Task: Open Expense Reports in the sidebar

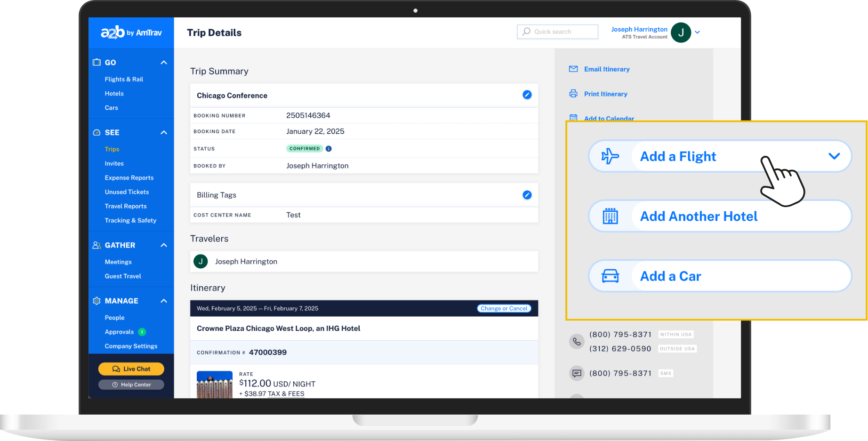Action: pyautogui.click(x=129, y=178)
